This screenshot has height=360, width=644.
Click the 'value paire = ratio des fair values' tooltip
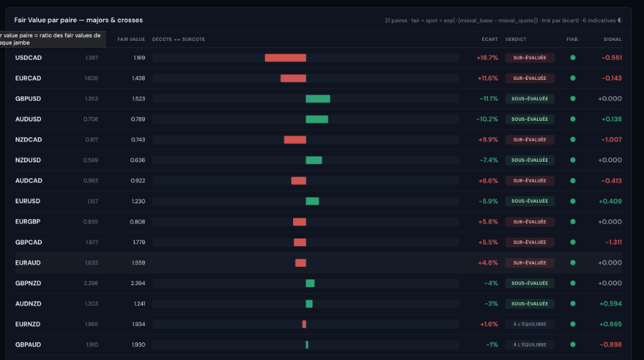coord(53,39)
